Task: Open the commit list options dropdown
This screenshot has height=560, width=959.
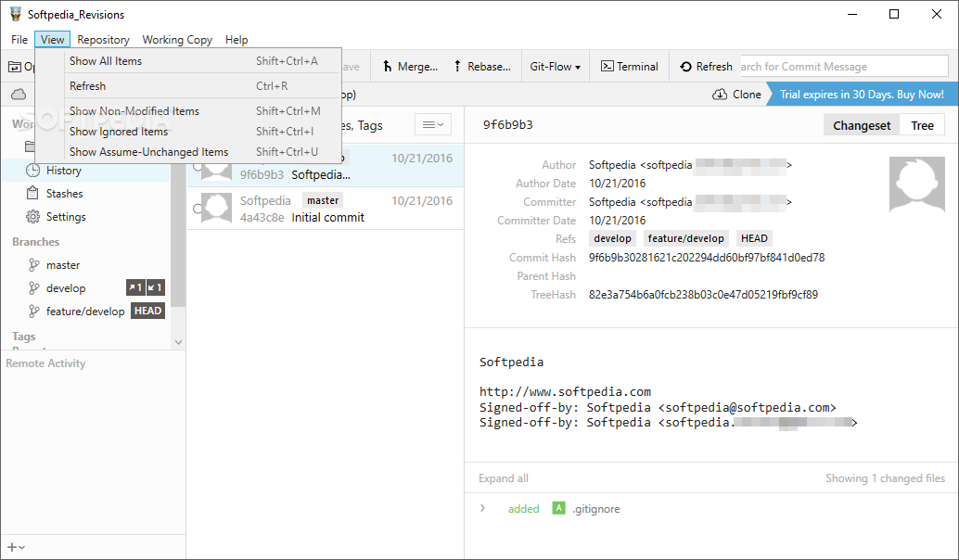Action: coord(433,125)
